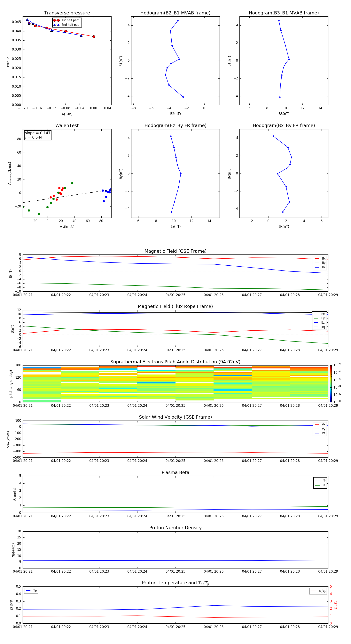
Task: Click the 'Bz(nT)' x-axis label
Action: click(175, 227)
